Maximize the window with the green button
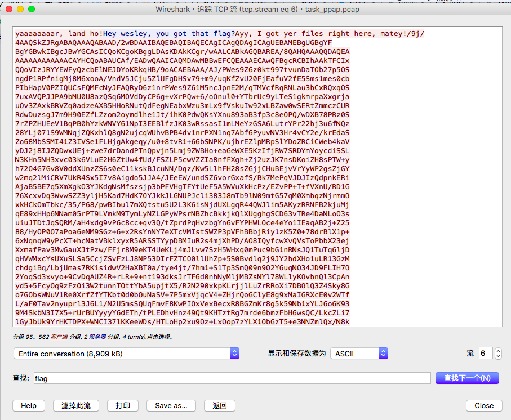The width and height of the screenshot is (511, 420). pos(31,9)
